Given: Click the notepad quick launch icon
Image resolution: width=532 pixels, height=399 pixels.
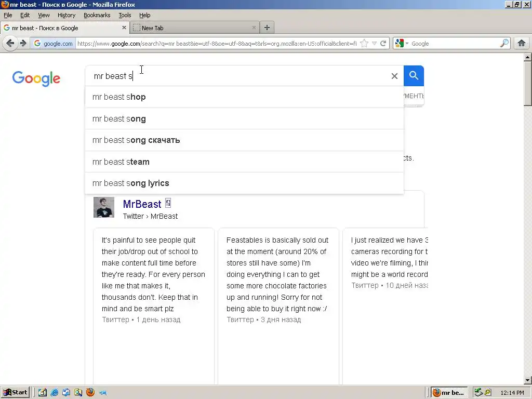Looking at the screenshot, I should click(x=43, y=393).
